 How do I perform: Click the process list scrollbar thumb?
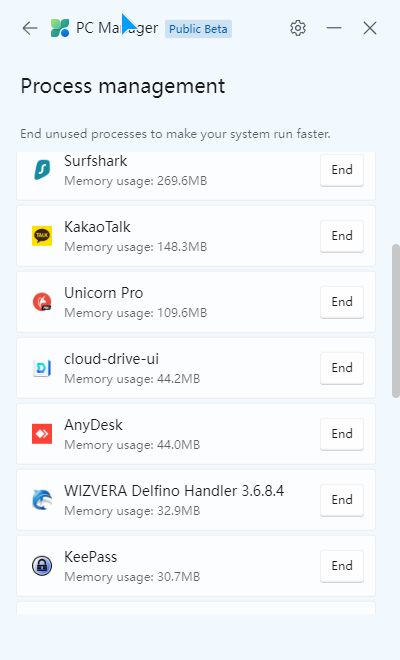coord(396,321)
